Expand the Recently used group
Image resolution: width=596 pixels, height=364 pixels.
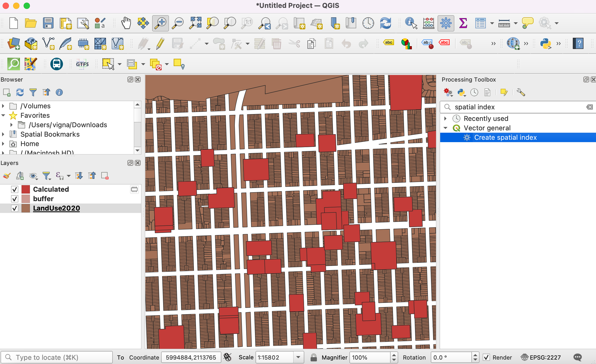pos(445,119)
